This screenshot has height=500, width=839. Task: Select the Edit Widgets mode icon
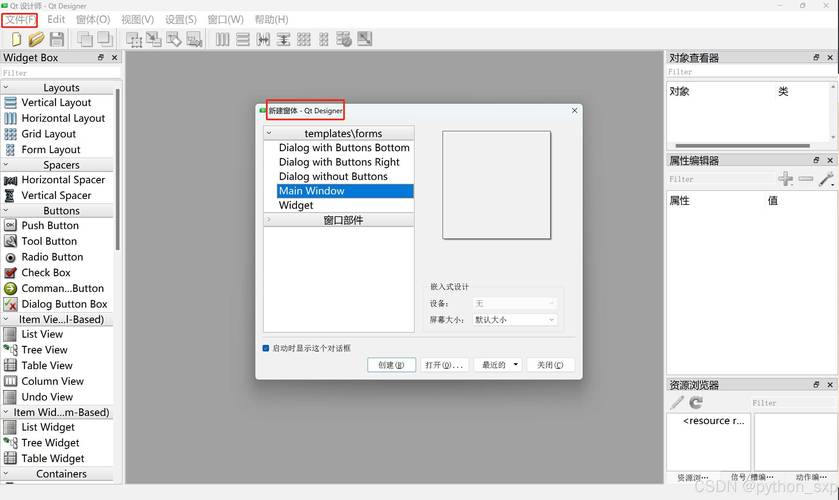134,39
